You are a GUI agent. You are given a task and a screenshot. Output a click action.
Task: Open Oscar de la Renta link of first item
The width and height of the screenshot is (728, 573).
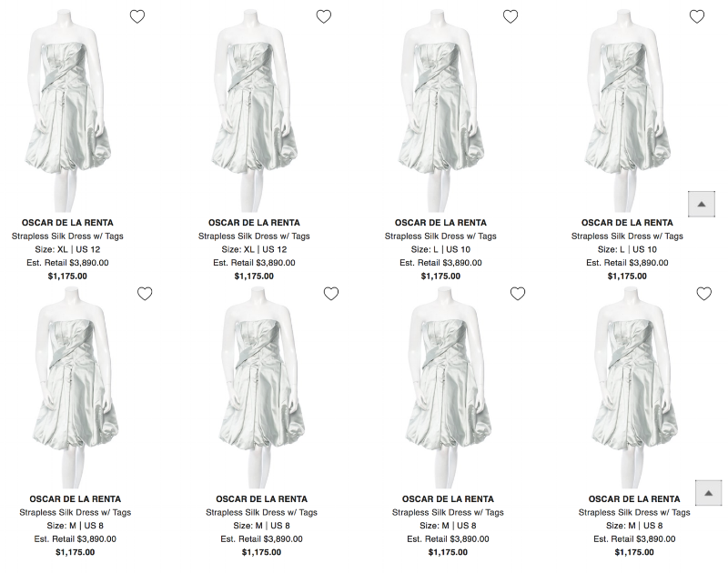pyautogui.click(x=67, y=223)
